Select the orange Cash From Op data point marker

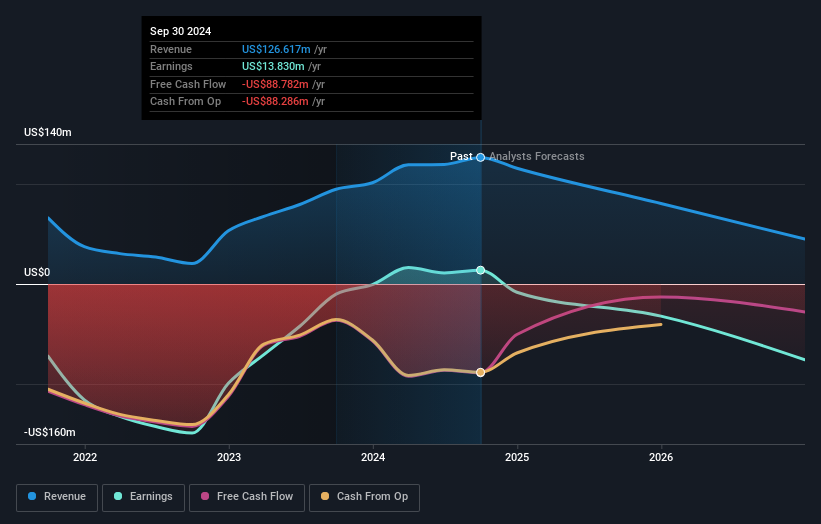click(x=481, y=372)
